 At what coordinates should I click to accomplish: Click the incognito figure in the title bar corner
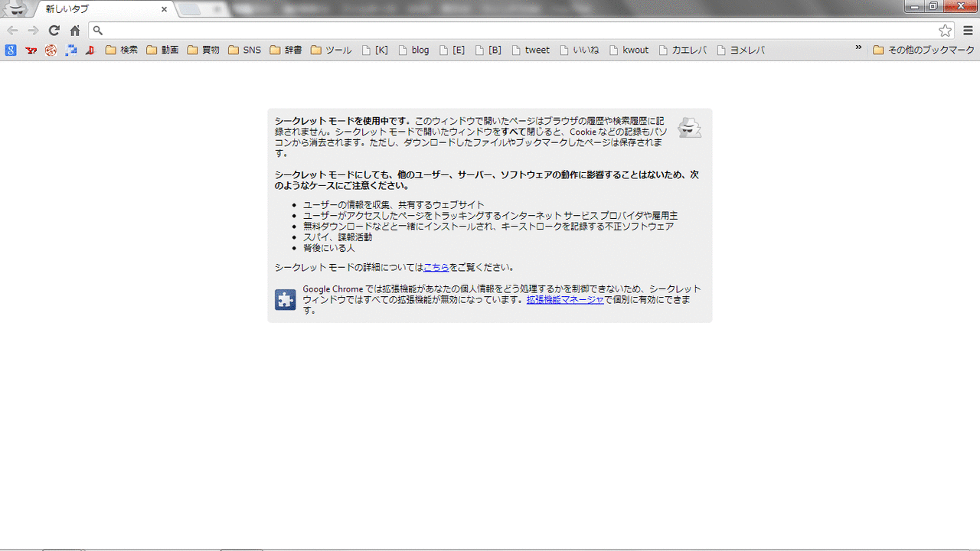16,9
